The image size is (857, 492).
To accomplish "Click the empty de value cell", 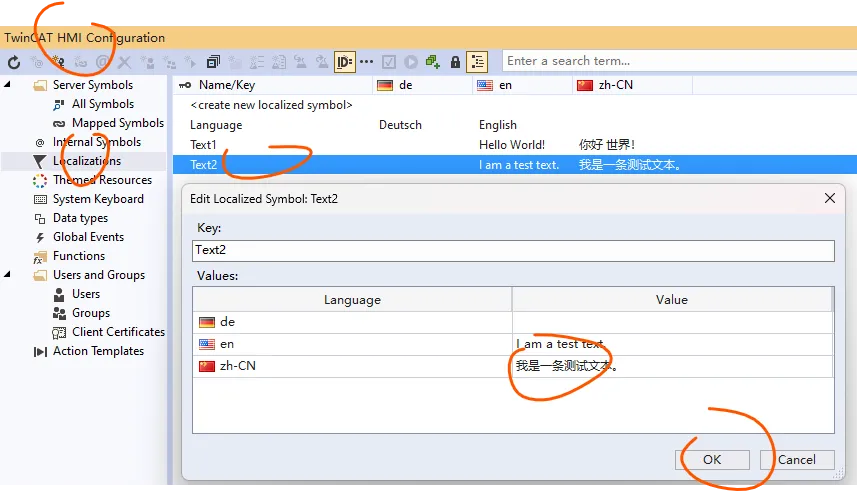I will click(672, 323).
